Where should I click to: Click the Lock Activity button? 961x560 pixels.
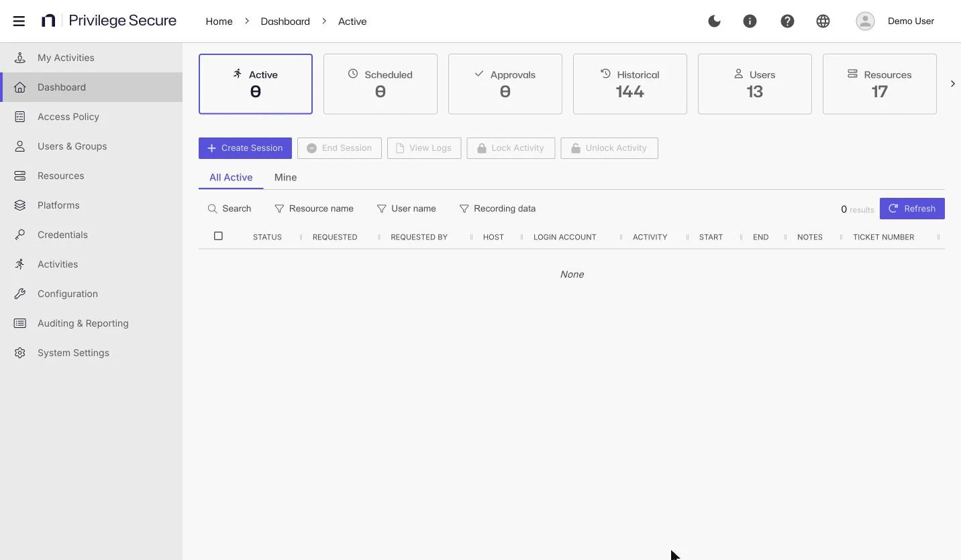(511, 148)
